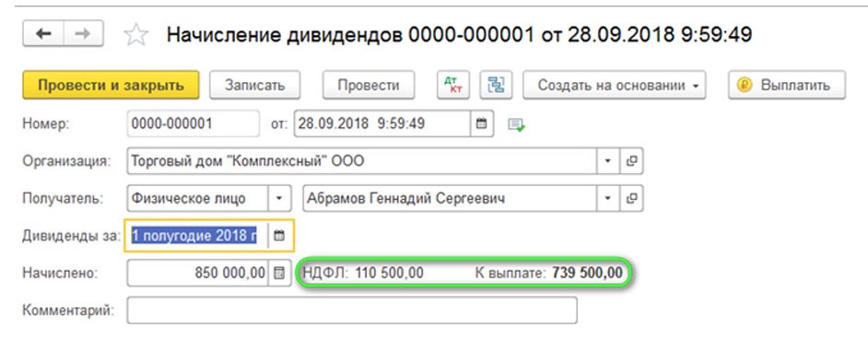The image size is (868, 352).
Task: Expand recipient type Физическое лицо dropdown
Action: (x=279, y=198)
